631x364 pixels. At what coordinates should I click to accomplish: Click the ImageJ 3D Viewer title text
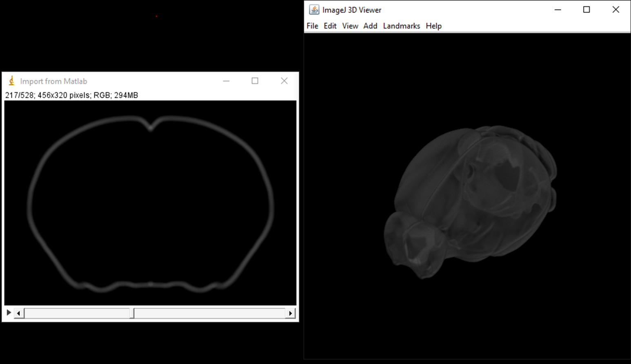[x=352, y=9]
